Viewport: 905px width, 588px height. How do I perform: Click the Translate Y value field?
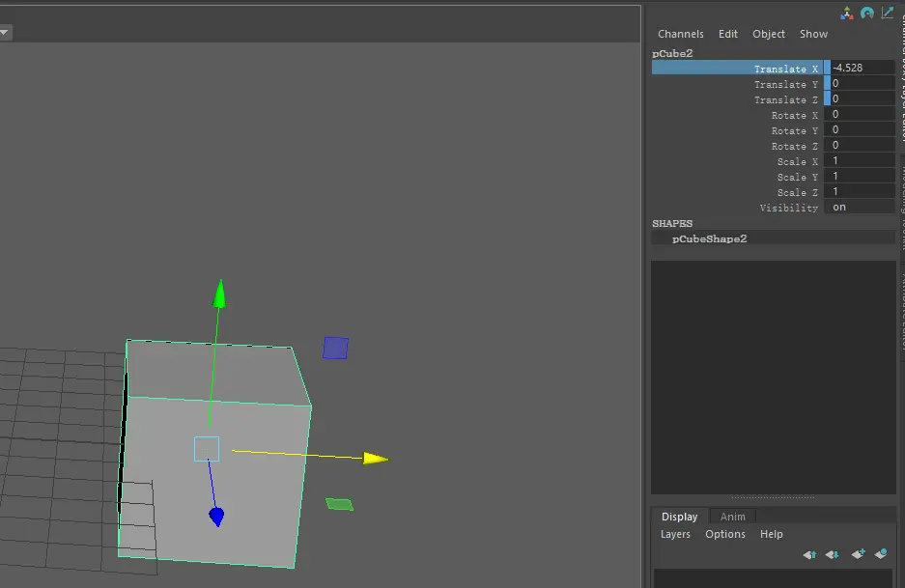tap(862, 84)
